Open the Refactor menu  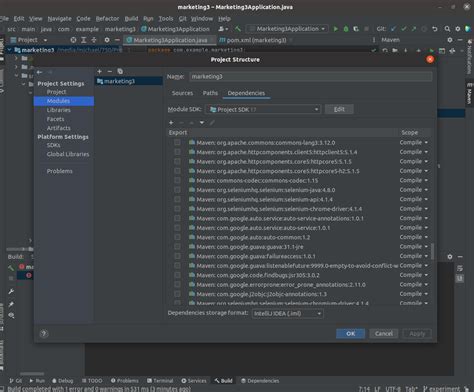107,19
